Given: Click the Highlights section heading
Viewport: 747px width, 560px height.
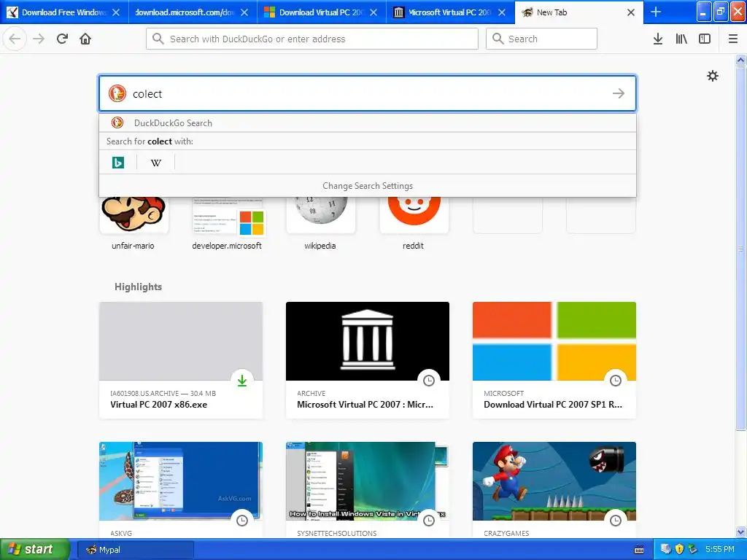Looking at the screenshot, I should coord(138,287).
